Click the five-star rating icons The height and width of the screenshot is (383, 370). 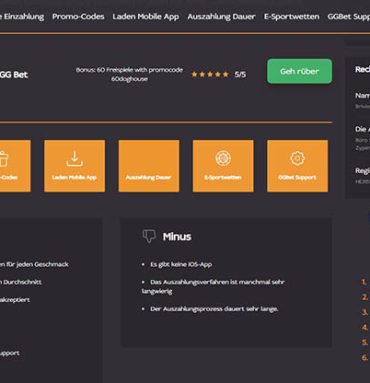210,74
